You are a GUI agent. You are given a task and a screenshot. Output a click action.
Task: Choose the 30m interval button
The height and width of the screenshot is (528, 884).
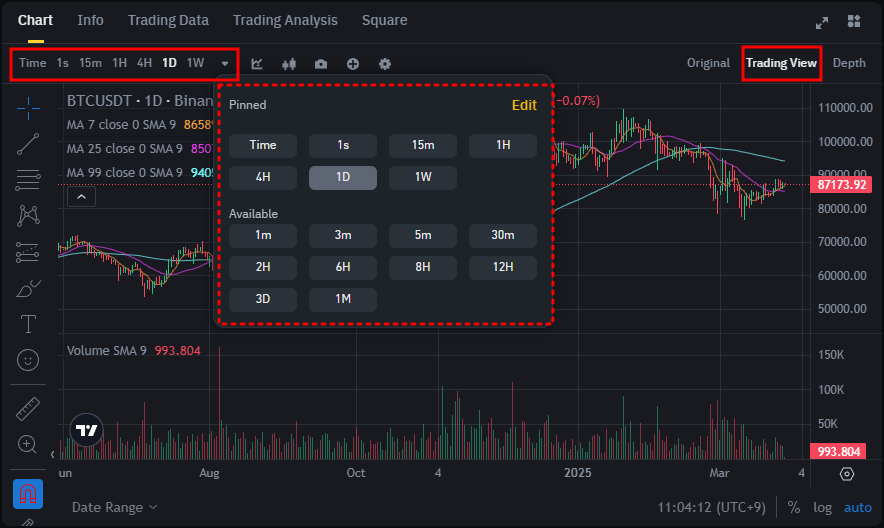(x=502, y=235)
